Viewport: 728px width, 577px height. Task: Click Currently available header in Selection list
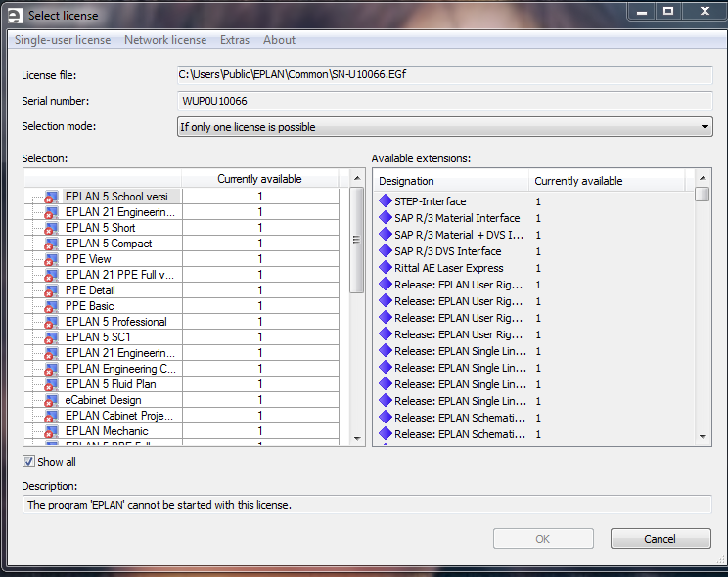point(259,179)
